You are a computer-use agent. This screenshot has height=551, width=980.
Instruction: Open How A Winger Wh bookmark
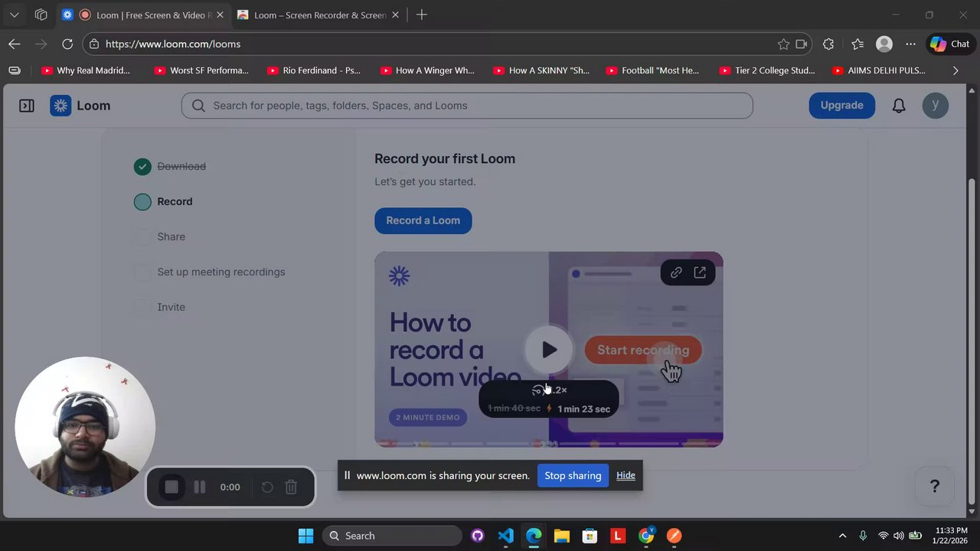coord(427,70)
